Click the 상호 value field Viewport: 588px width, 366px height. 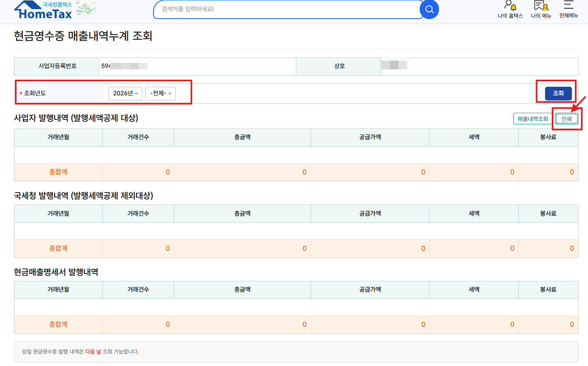pos(479,66)
